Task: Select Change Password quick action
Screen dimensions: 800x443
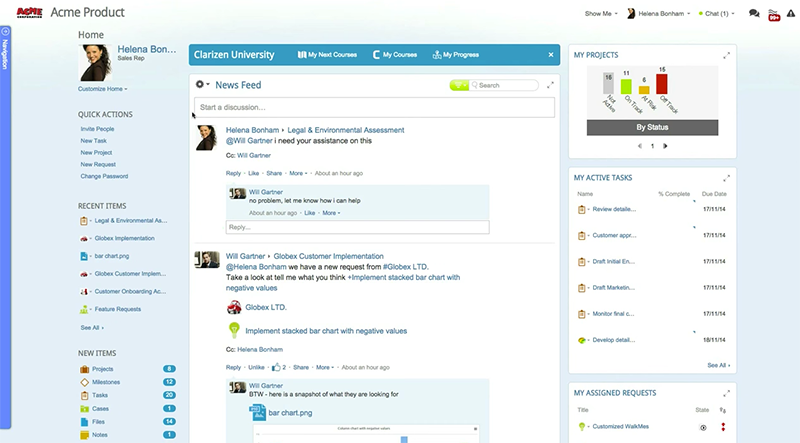Action: tap(104, 176)
